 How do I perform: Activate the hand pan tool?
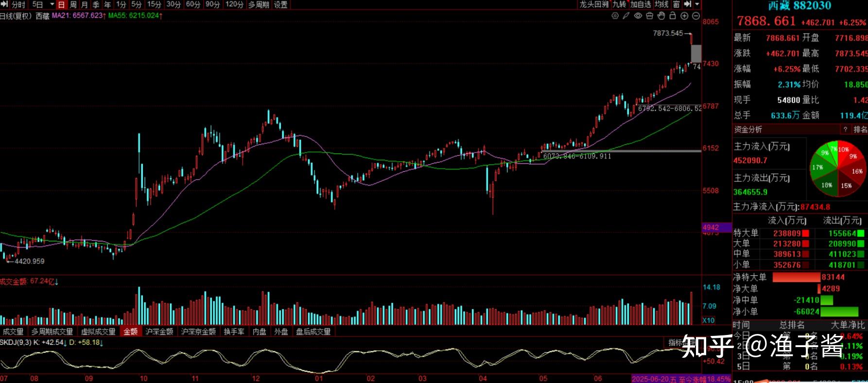[661, 16]
